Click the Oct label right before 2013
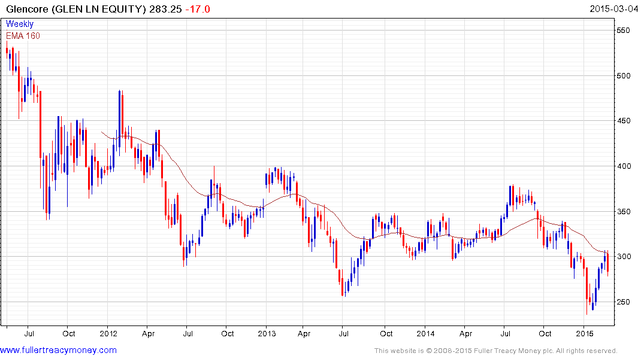 [x=228, y=333]
